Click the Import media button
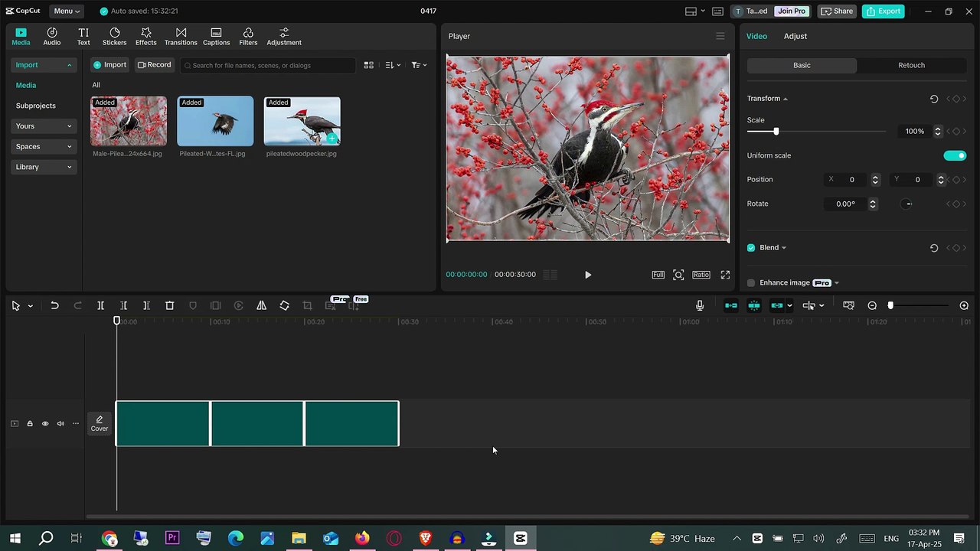 109,65
